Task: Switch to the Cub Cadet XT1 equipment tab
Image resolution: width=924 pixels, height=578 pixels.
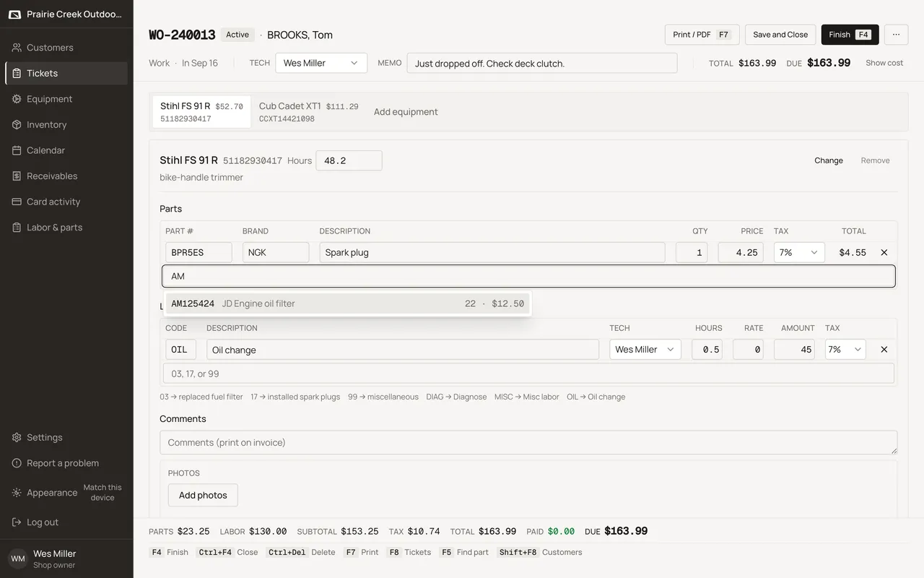Action: [308, 112]
